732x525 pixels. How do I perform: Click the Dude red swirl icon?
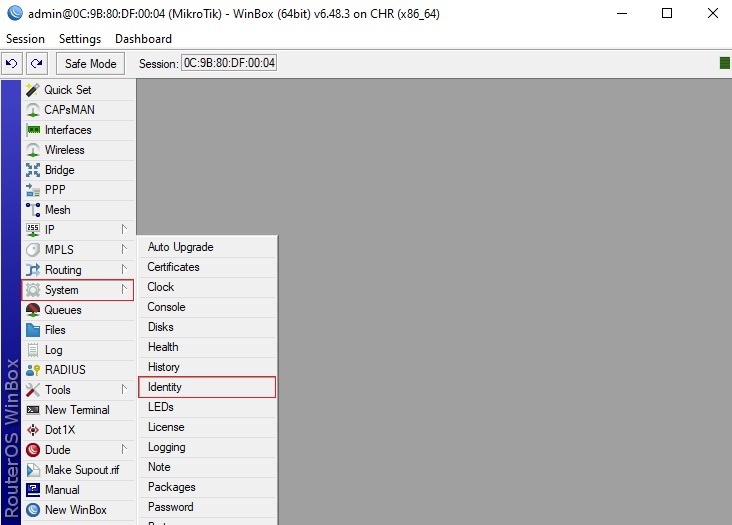tap(33, 450)
